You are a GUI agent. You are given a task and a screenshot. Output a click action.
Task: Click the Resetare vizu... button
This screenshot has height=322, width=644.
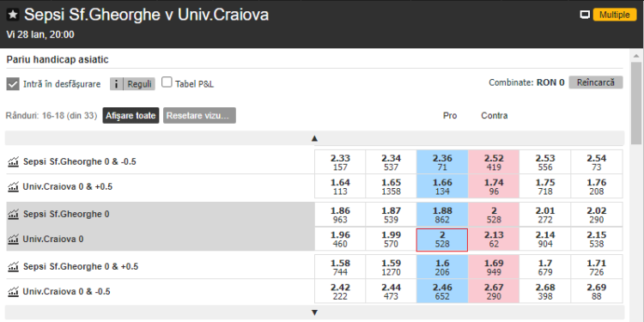point(199,116)
